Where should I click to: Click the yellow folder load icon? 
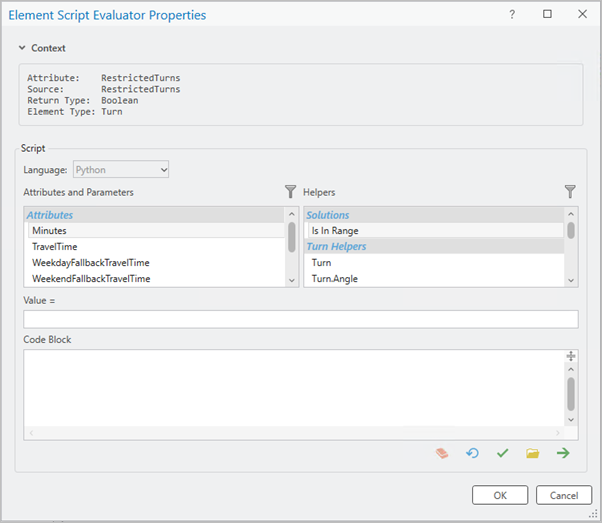(x=532, y=453)
